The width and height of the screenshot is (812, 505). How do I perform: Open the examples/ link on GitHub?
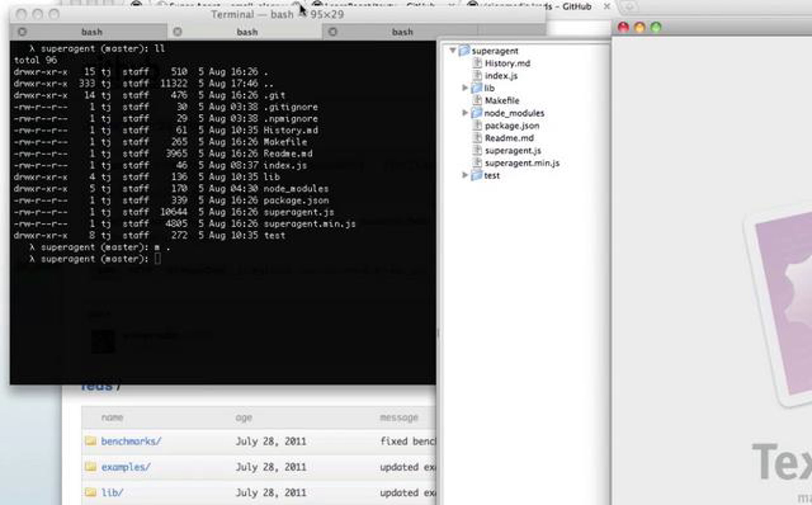(126, 467)
